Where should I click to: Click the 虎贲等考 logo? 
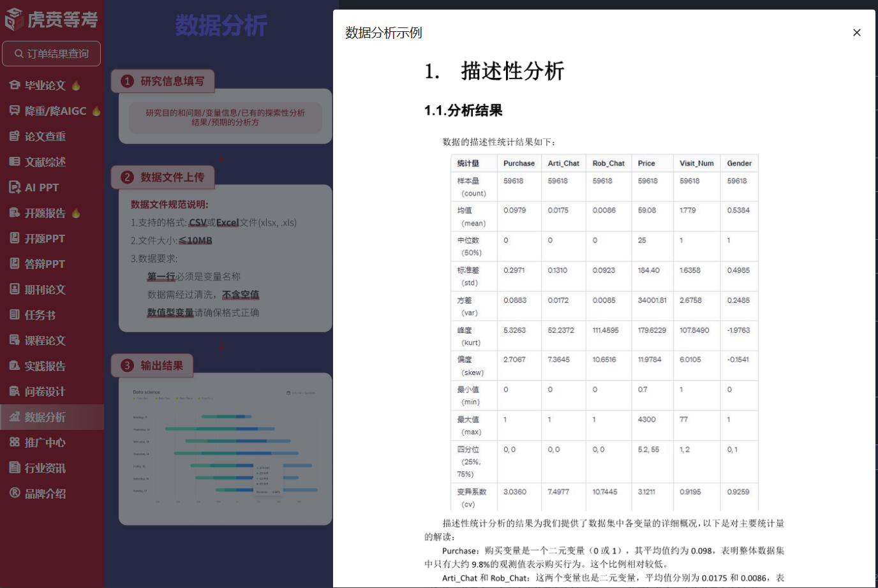tap(51, 20)
